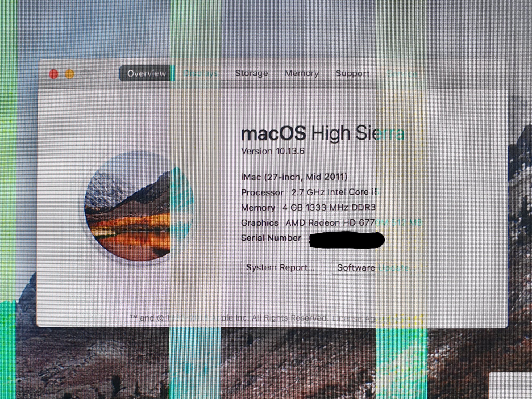Click the Graphics AMD Radeon line
This screenshot has height=399, width=532.
coord(331,222)
